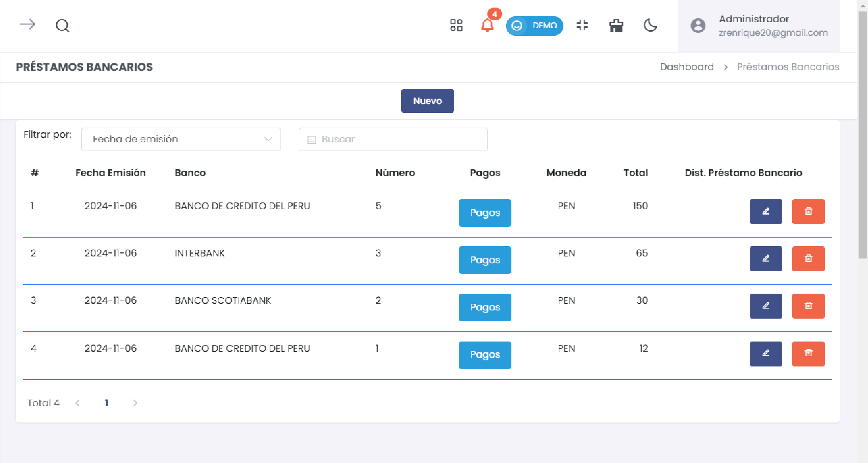
Task: Toggle the DEMO mode switch
Action: [534, 26]
